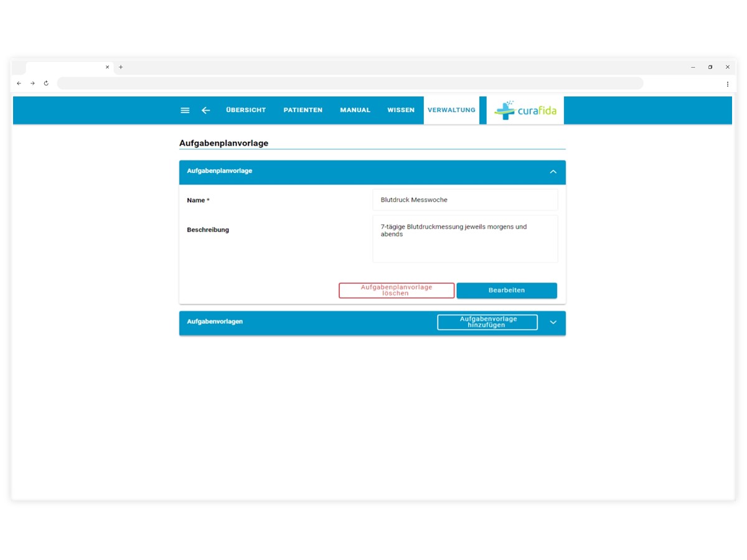Click the curafida logo
Screen dimensions: 747x560
525,110
